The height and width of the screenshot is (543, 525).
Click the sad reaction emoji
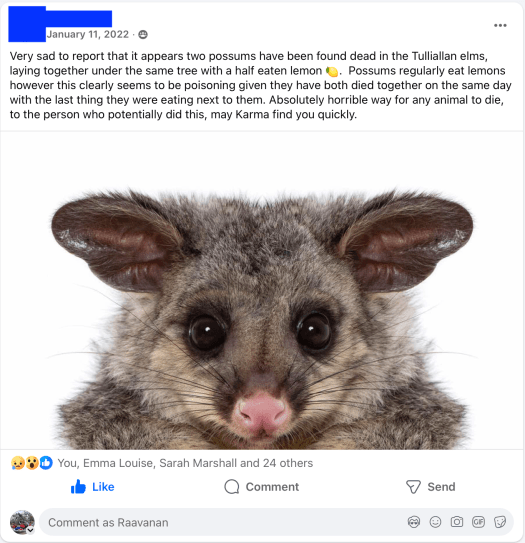18,463
